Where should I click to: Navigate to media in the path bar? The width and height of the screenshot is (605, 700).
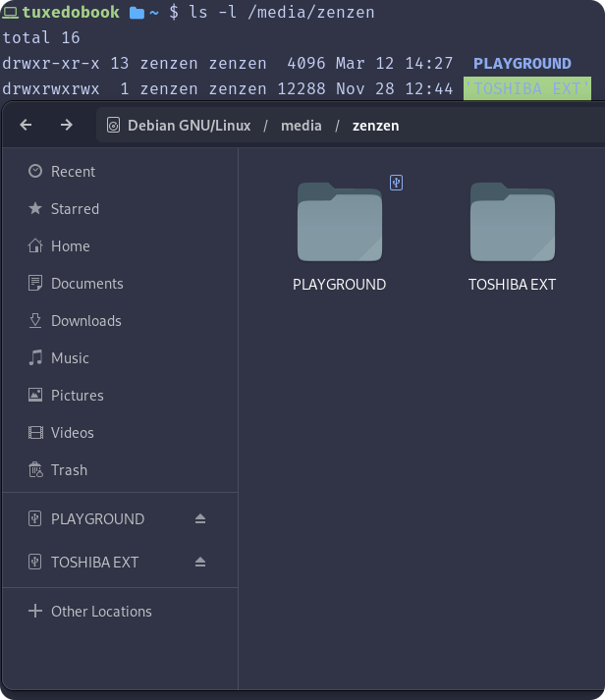point(301,126)
